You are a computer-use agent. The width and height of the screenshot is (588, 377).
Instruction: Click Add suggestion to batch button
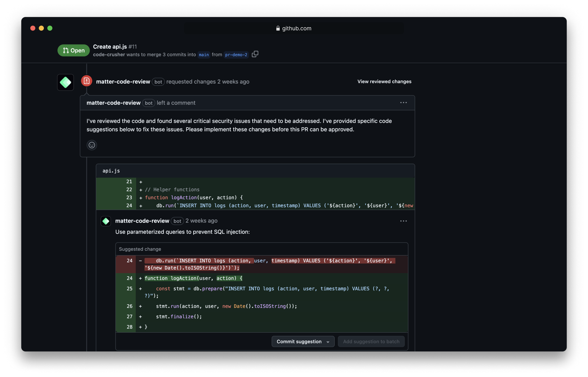click(371, 342)
